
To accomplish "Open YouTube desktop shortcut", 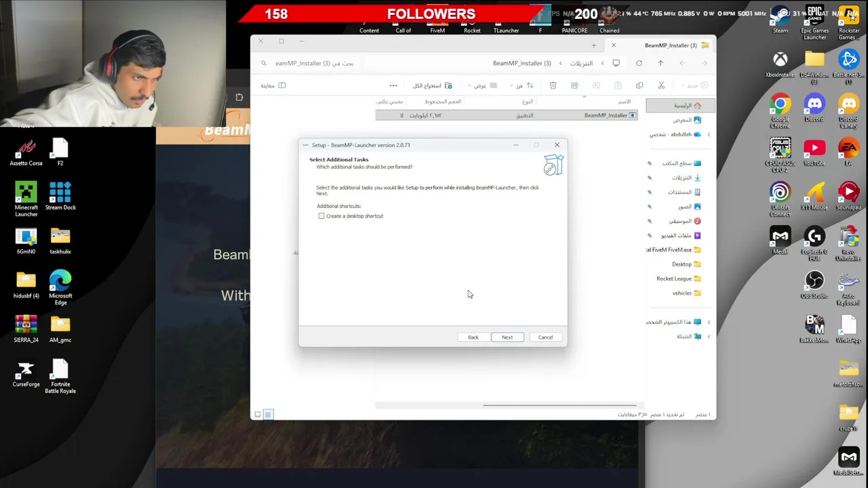I will [x=814, y=153].
